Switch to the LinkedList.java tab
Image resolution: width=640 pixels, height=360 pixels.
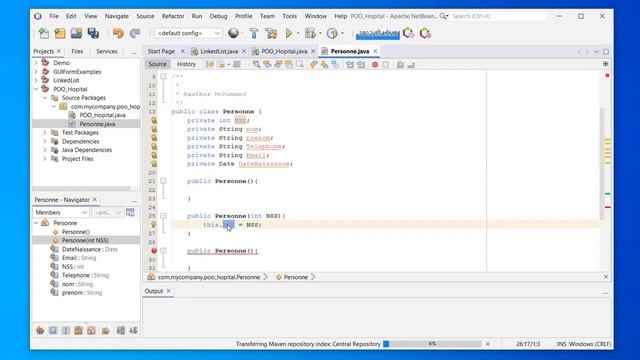pyautogui.click(x=219, y=51)
